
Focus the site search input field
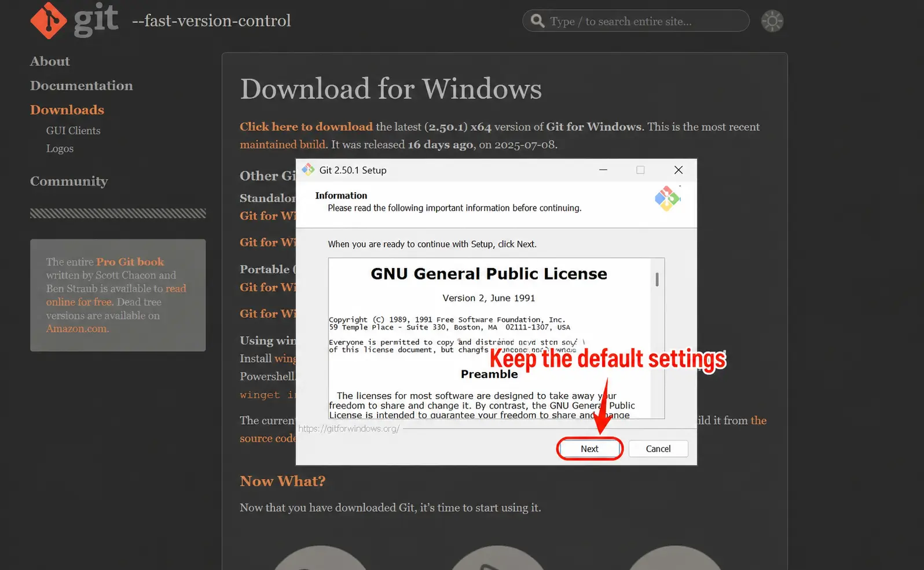636,21
